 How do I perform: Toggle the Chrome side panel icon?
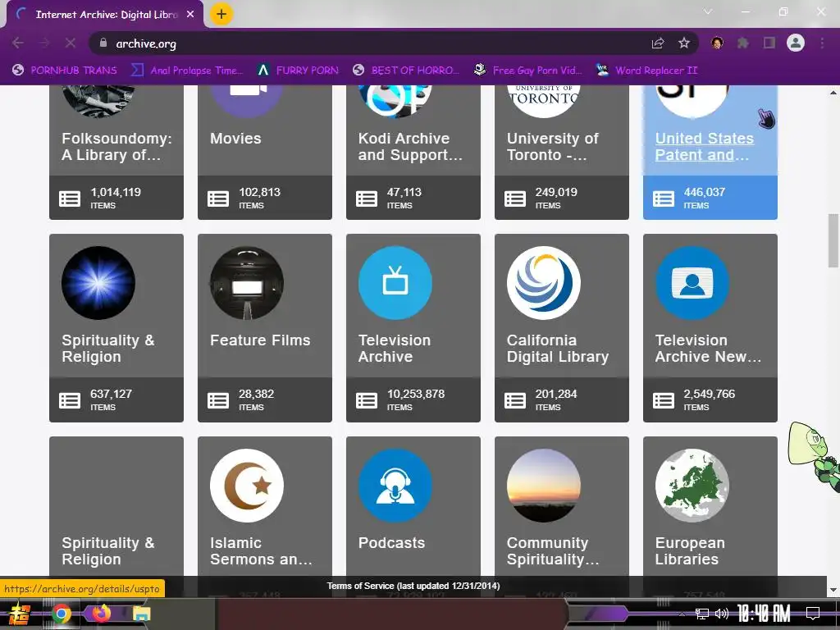(769, 43)
